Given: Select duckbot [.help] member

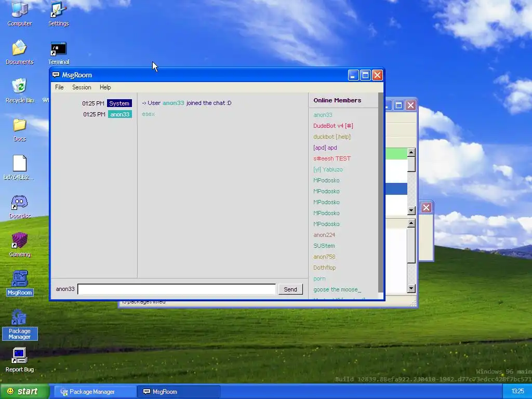Looking at the screenshot, I should point(332,137).
